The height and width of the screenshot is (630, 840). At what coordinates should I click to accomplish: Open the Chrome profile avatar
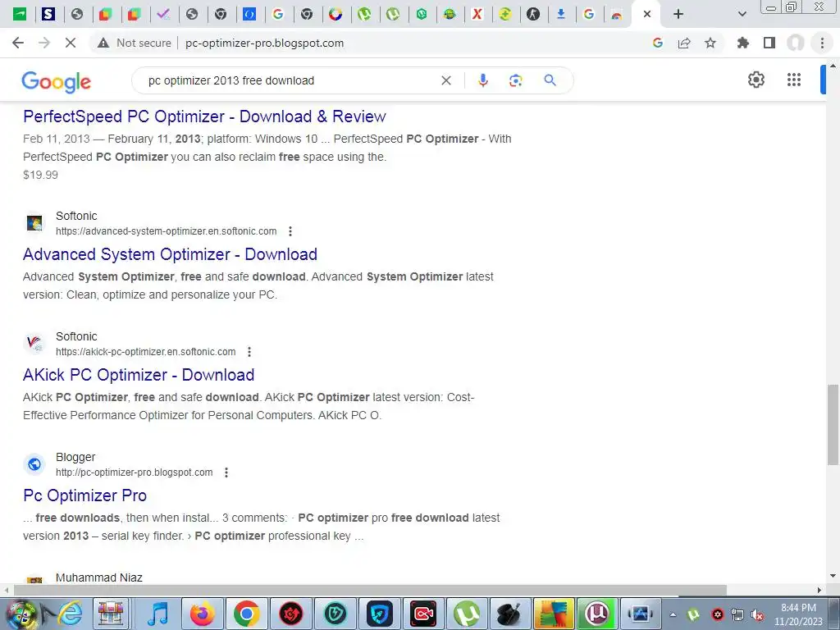pos(796,43)
